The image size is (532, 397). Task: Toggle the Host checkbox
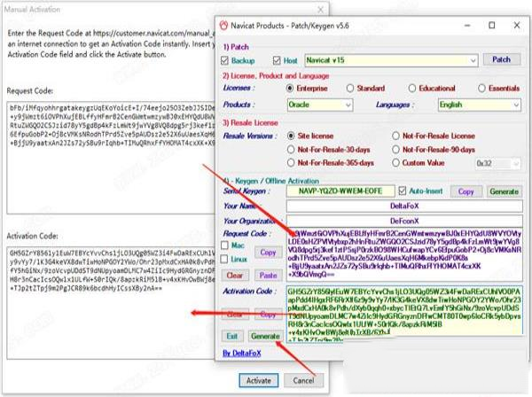tap(277, 60)
